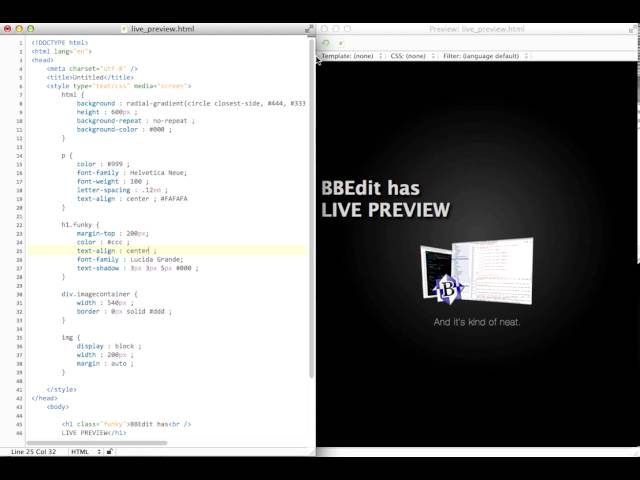Click the 'h1.funky {' selector line

pyautogui.click(x=80, y=224)
